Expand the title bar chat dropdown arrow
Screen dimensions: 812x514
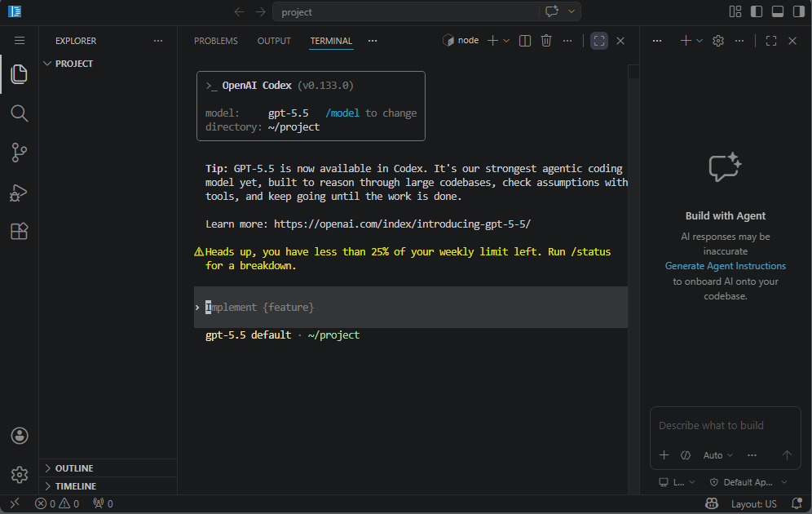pos(571,11)
